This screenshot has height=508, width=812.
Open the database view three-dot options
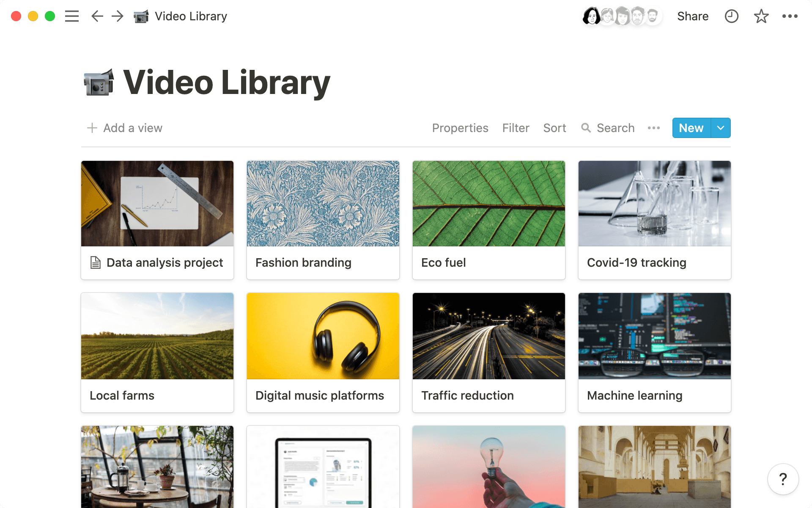[653, 128]
